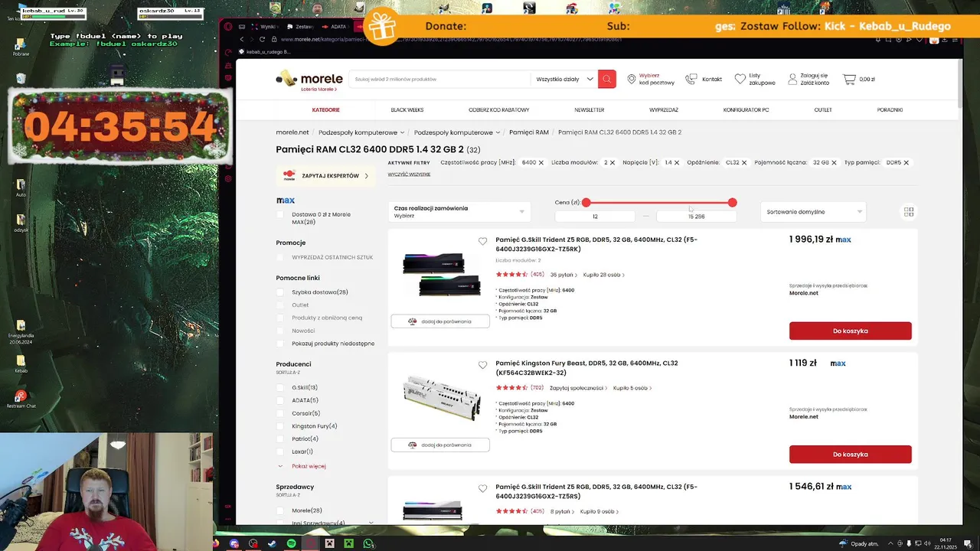Add G.Skill Z5 RGB 1 996,19 zł to favorites
The width and height of the screenshot is (980, 551).
pyautogui.click(x=482, y=241)
